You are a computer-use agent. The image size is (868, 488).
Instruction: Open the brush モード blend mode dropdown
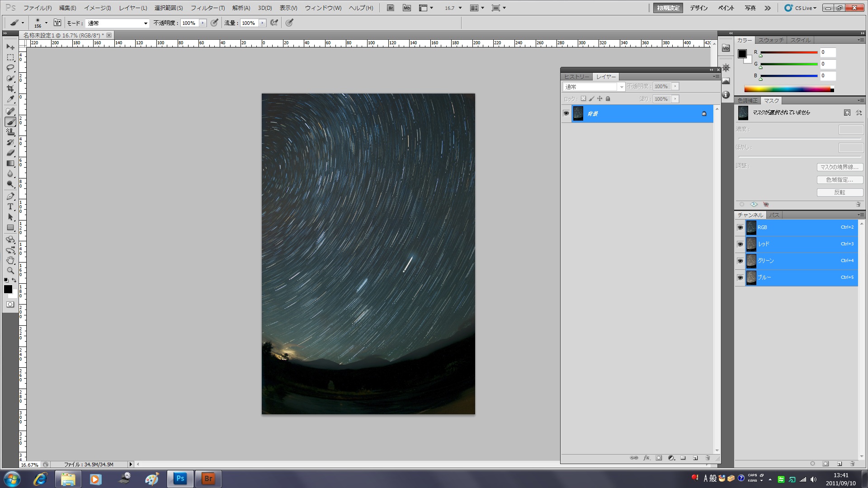(118, 23)
